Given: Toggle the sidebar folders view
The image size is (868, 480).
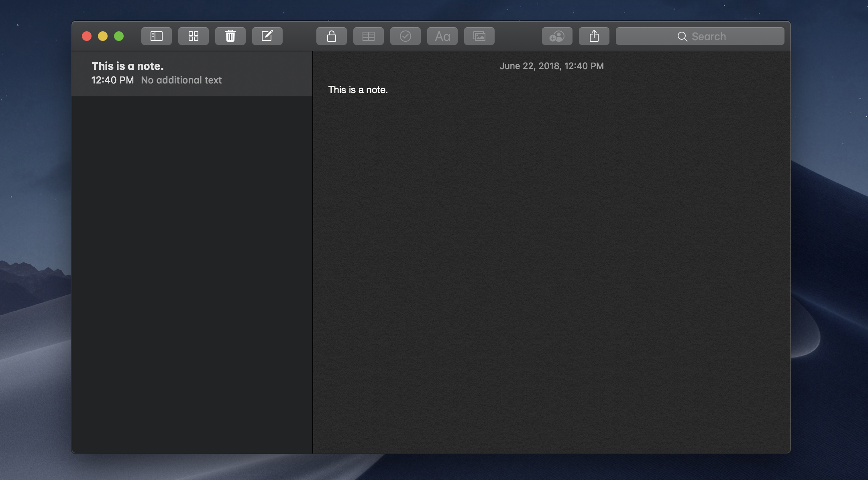Looking at the screenshot, I should 156,36.
